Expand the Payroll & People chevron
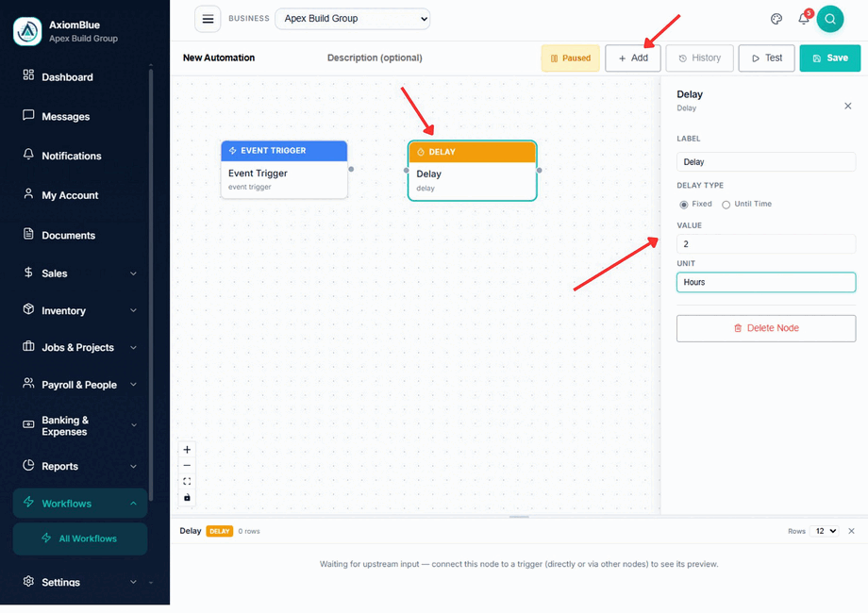Screen dimensions: 868x613 click(x=133, y=385)
